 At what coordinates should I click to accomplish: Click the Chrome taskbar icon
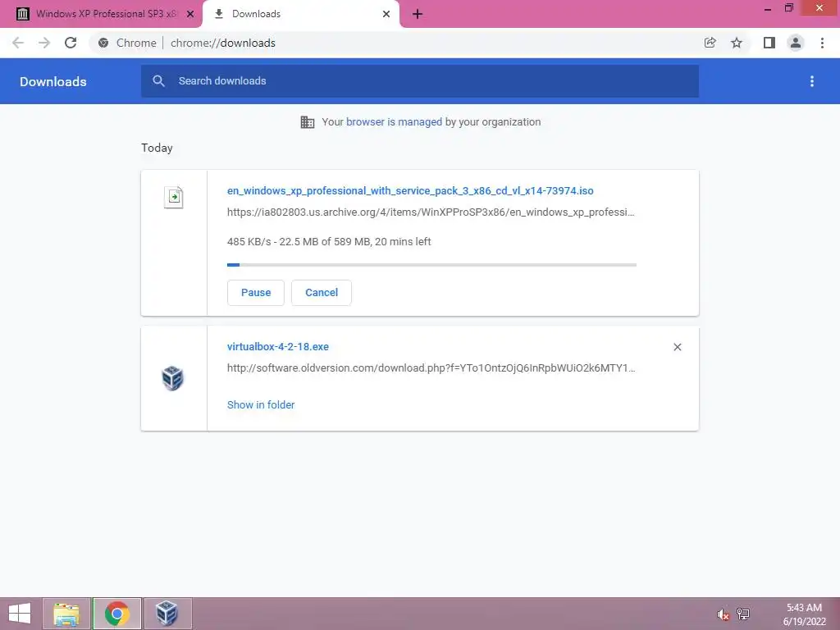116,614
